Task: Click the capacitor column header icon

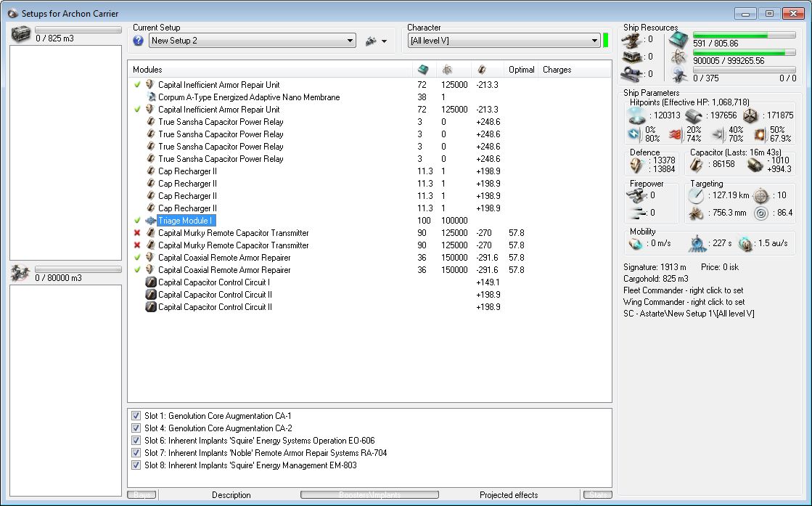Action: 482,70
